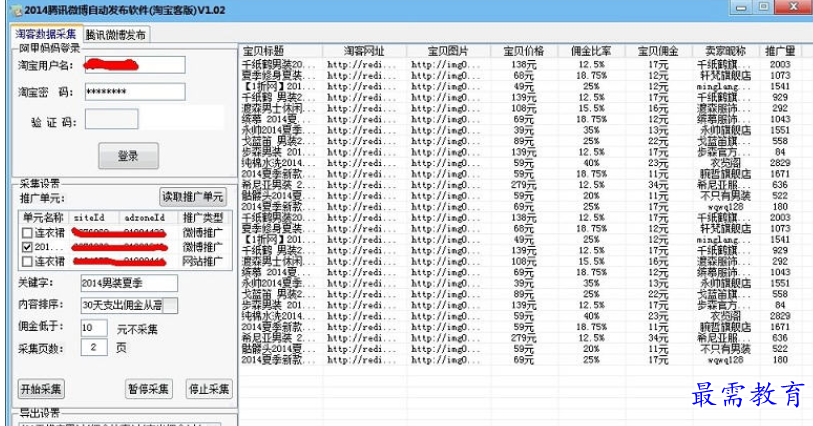813x426 pixels.
Task: Click the 单元名称 column header
Action: [43, 218]
